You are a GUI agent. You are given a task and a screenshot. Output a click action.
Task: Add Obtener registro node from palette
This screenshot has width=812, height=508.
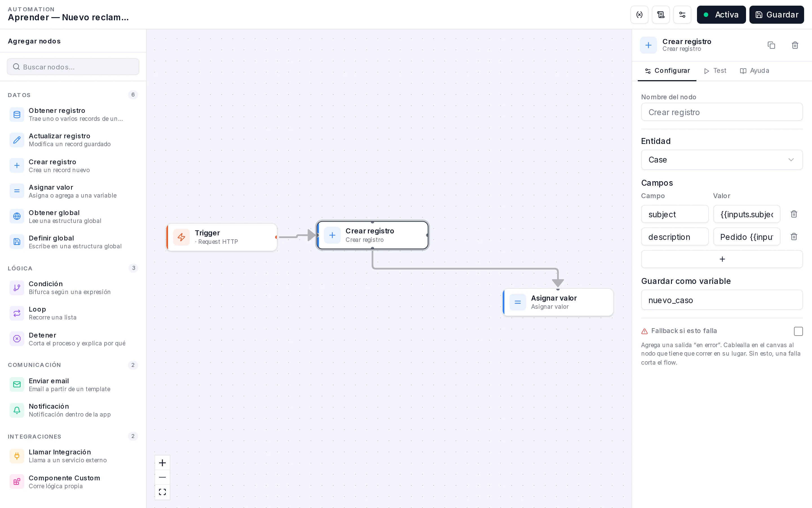pos(73,114)
